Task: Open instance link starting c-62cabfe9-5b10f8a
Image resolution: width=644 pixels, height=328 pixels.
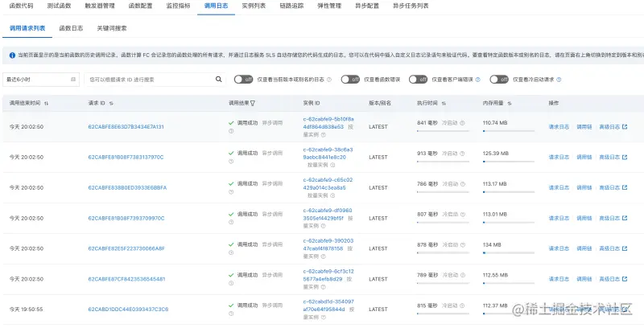Action: (328, 123)
